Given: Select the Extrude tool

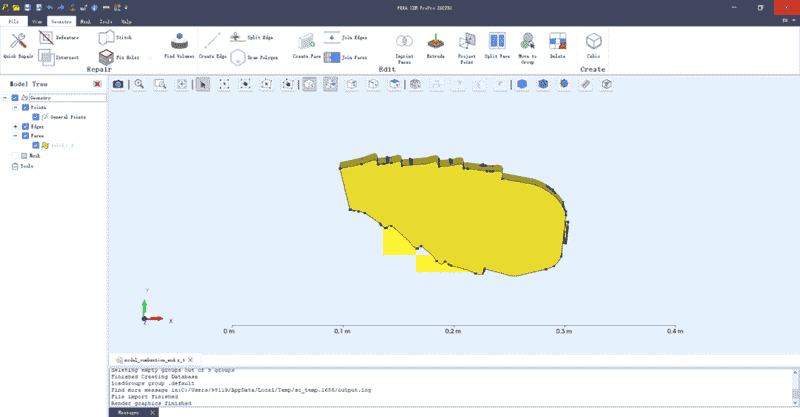Looking at the screenshot, I should (435, 45).
